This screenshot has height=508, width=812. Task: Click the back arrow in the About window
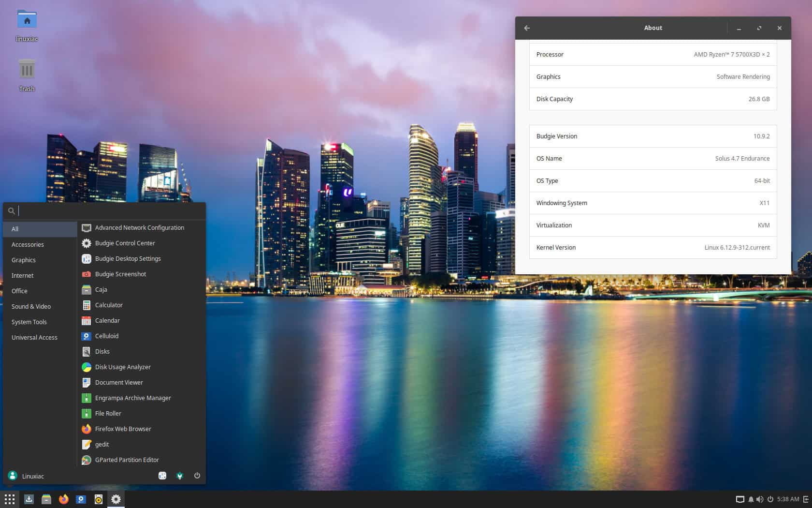pyautogui.click(x=526, y=28)
